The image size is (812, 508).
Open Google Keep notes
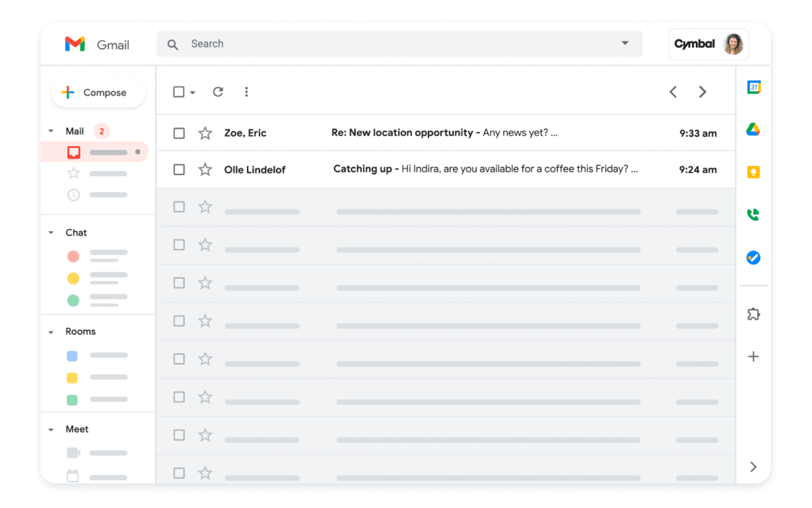(754, 172)
